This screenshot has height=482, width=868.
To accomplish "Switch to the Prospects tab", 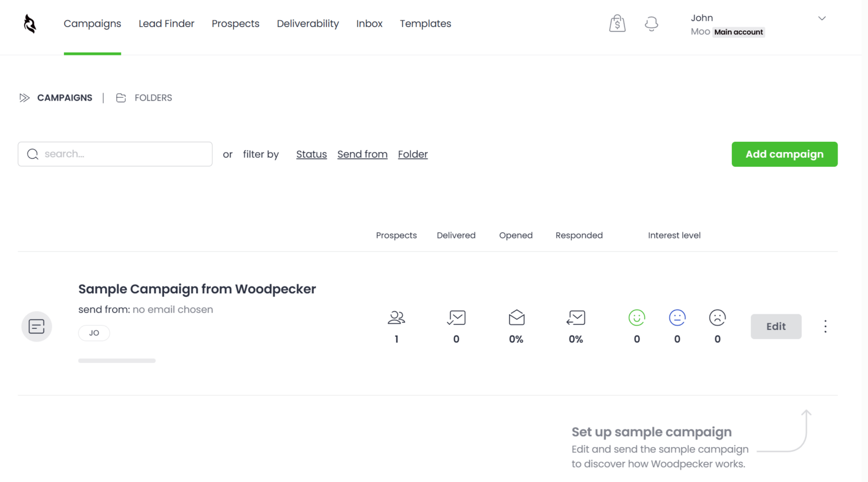I will (x=236, y=24).
